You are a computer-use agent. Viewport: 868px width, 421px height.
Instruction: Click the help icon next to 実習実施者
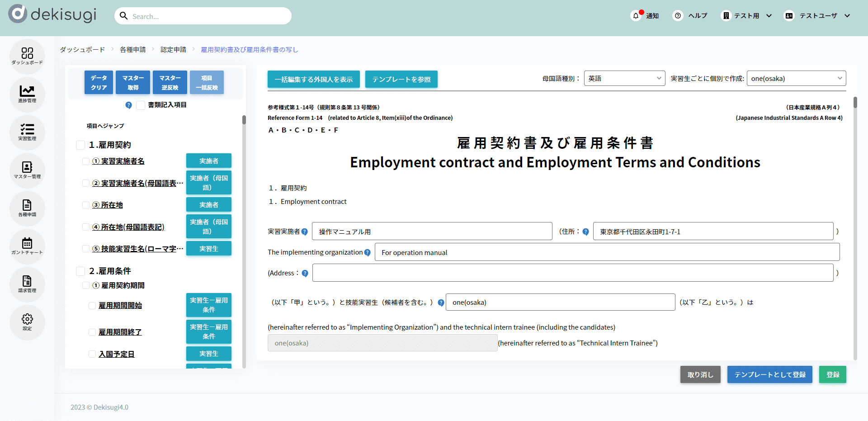[305, 232]
